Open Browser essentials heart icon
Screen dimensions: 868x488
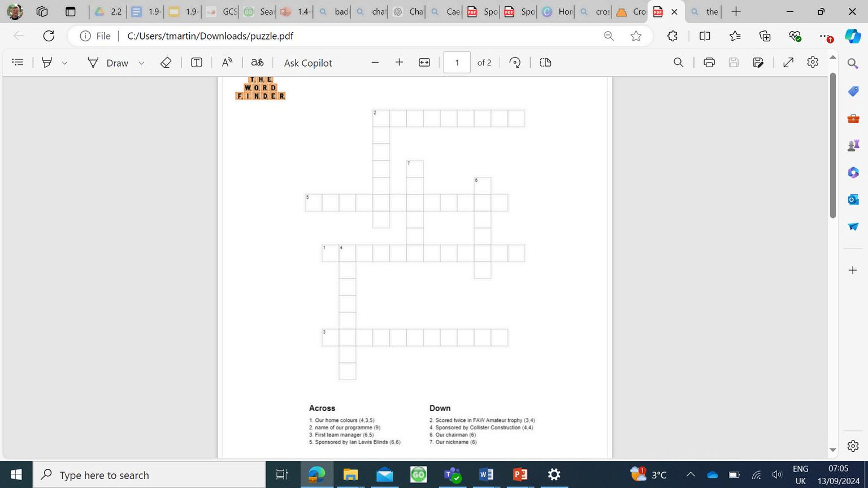(x=795, y=36)
